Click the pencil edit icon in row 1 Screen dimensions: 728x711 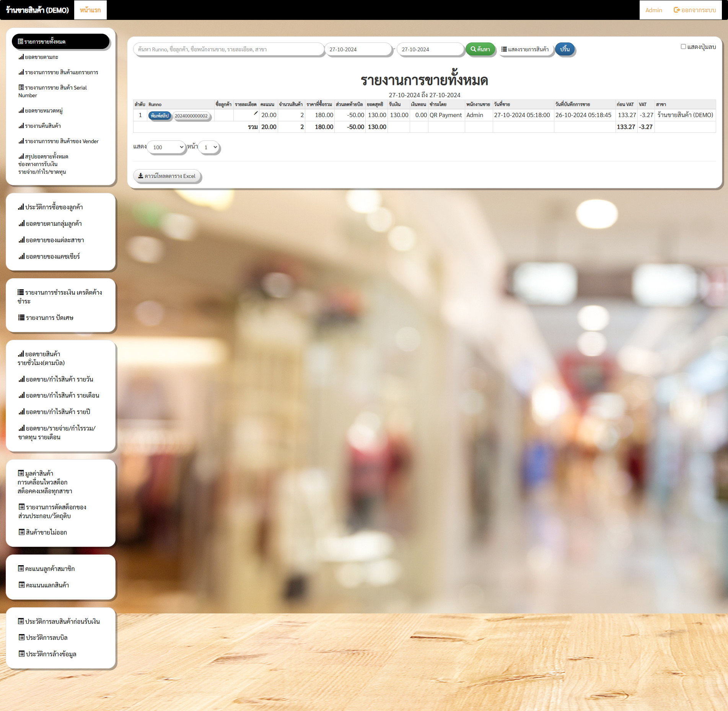pyautogui.click(x=256, y=113)
